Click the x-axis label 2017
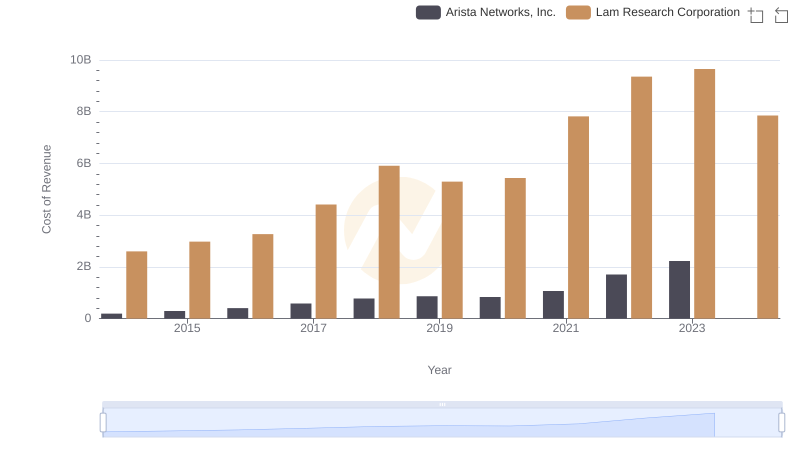This screenshot has width=800, height=461. 313,328
